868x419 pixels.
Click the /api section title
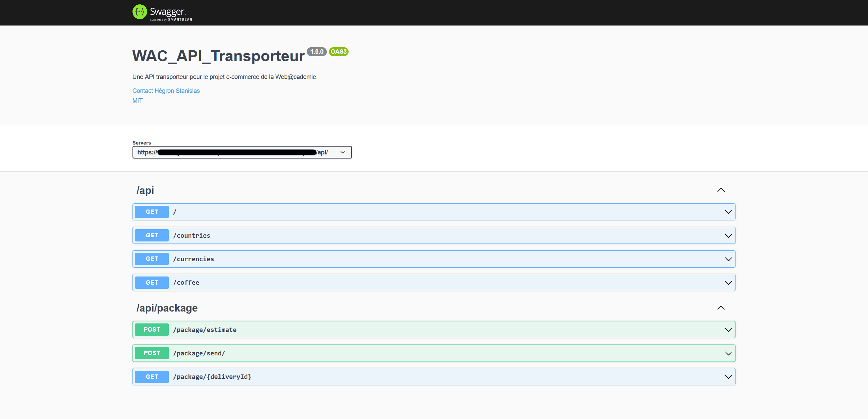tap(145, 190)
